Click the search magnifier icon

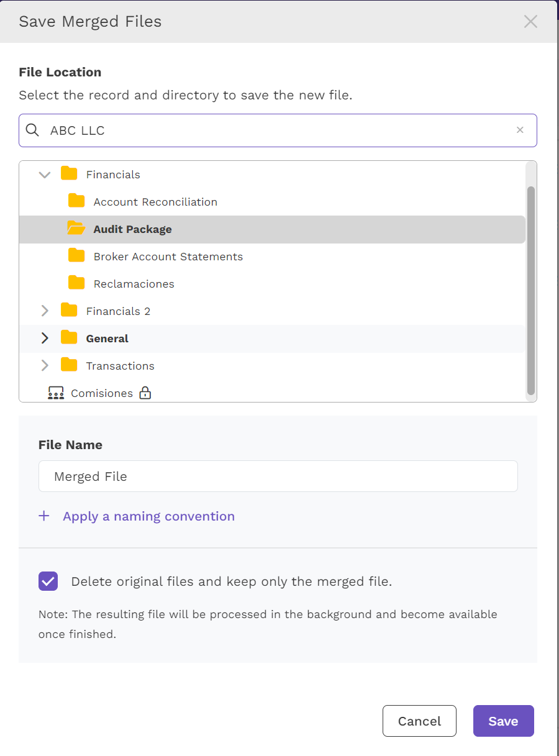coord(32,130)
